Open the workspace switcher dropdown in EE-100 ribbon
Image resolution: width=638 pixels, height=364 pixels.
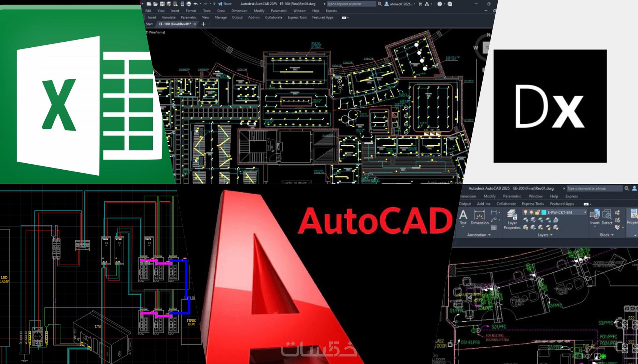(345, 18)
